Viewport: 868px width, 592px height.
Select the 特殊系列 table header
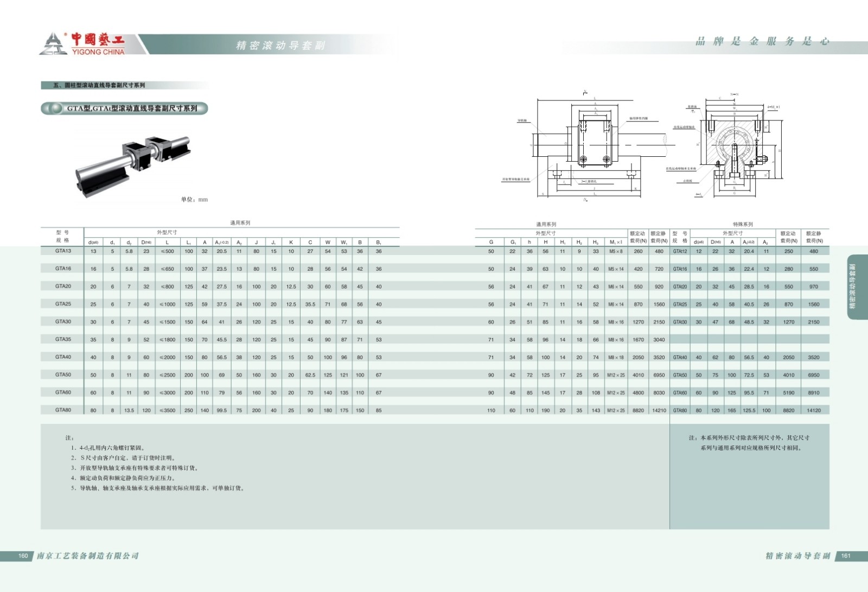click(743, 224)
